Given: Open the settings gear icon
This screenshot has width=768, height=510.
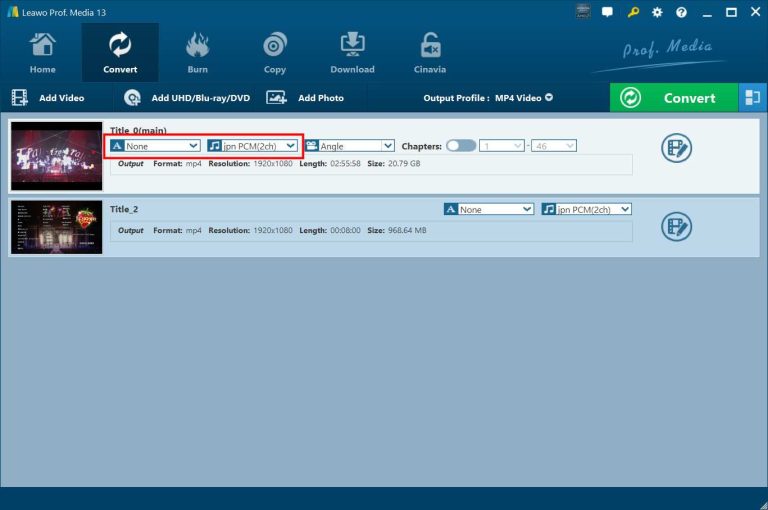Looking at the screenshot, I should click(x=657, y=12).
